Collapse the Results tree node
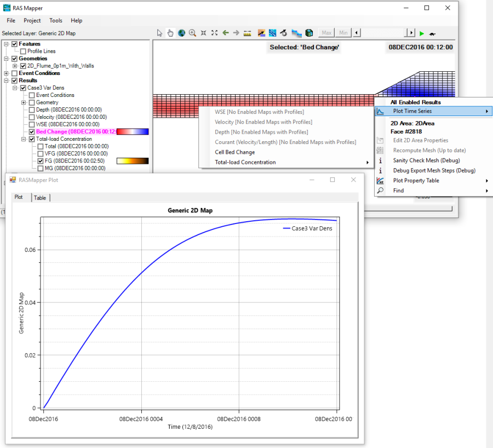 (6, 80)
